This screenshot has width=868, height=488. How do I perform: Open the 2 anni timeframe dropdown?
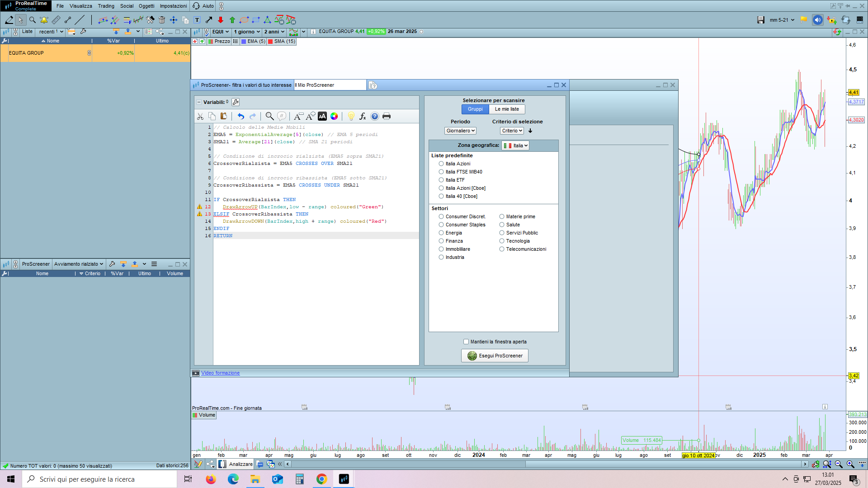[274, 32]
